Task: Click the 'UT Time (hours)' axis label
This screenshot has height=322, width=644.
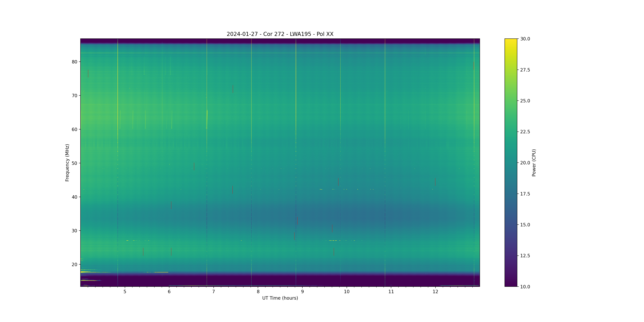Action: coord(280,298)
